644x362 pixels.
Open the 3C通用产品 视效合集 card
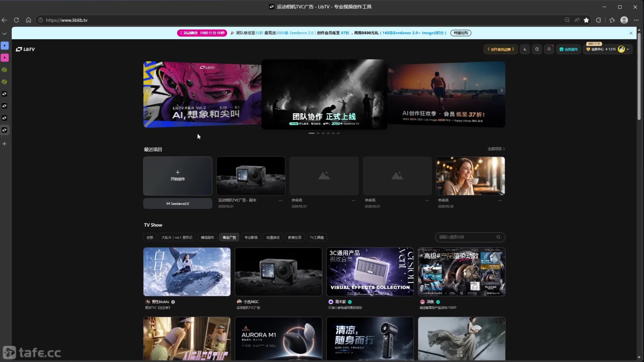[370, 272]
